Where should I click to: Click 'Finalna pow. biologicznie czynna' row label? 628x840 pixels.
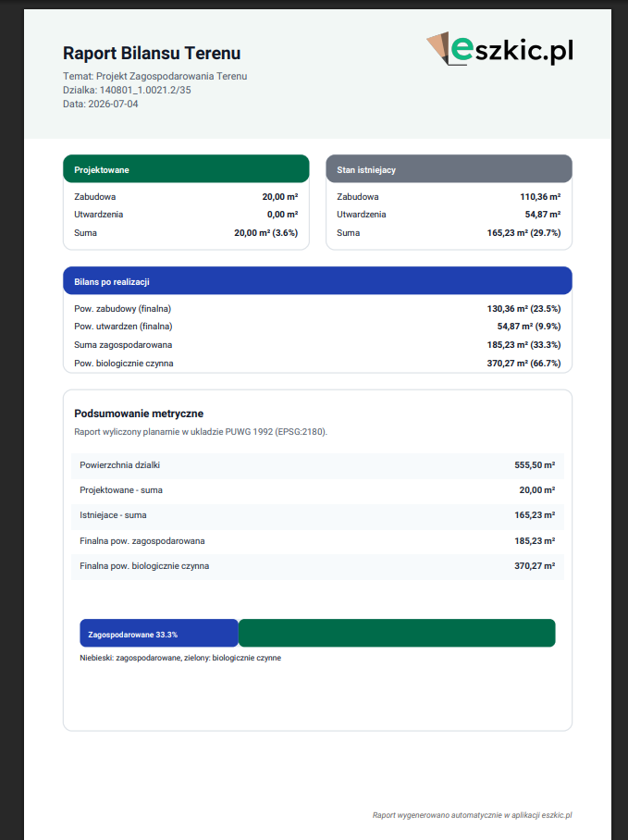144,566
